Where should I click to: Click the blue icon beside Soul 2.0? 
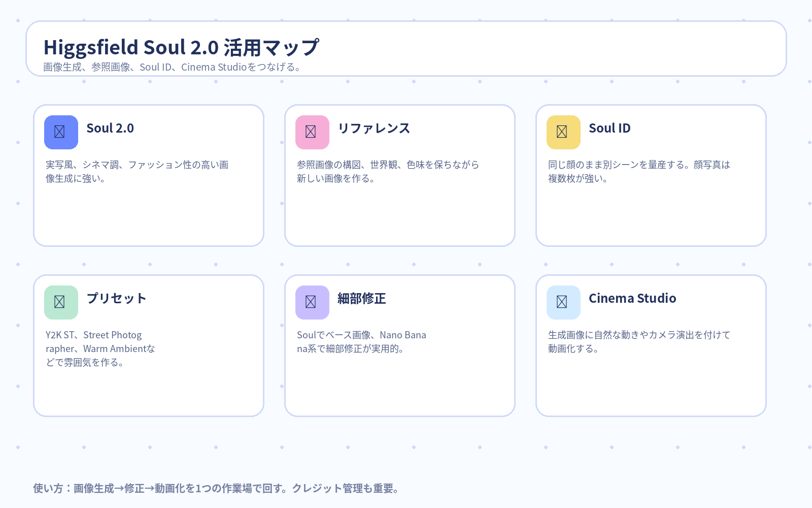click(61, 132)
